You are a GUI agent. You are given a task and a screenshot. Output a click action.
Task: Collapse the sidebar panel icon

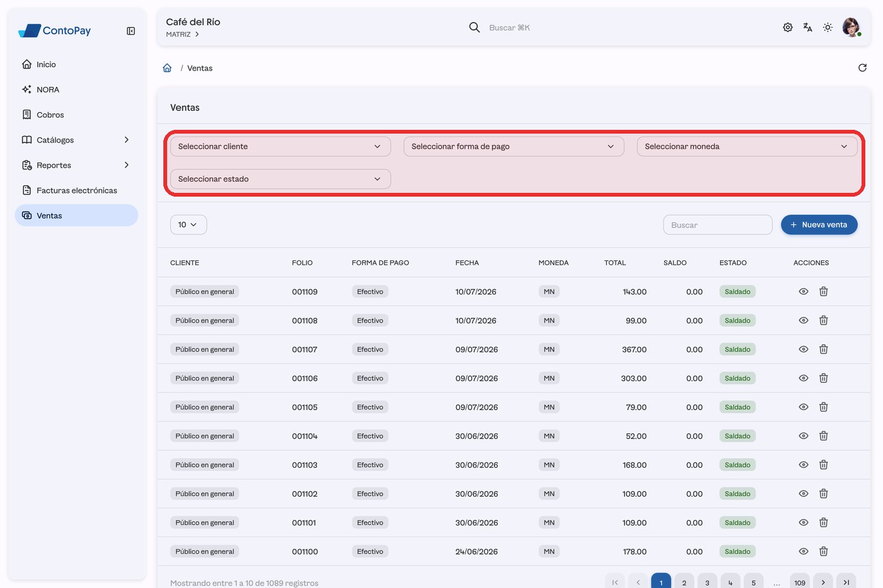coord(131,31)
